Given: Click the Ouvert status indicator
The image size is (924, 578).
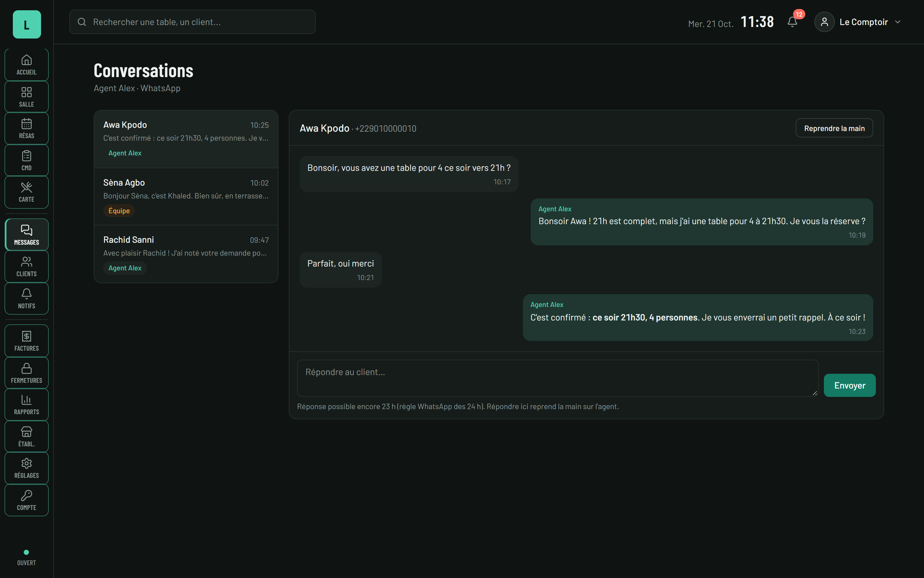Looking at the screenshot, I should tap(26, 558).
